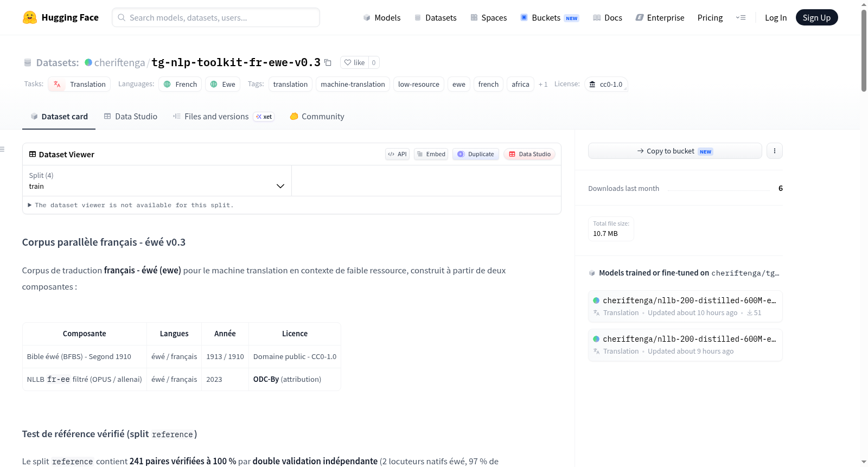Click the Embed button

coord(431,154)
